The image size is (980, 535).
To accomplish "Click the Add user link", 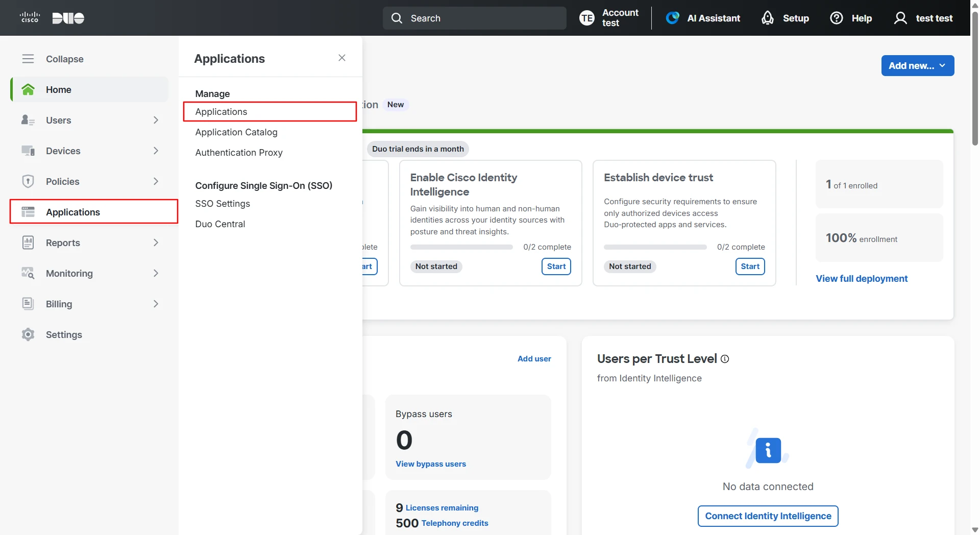I will tap(534, 359).
